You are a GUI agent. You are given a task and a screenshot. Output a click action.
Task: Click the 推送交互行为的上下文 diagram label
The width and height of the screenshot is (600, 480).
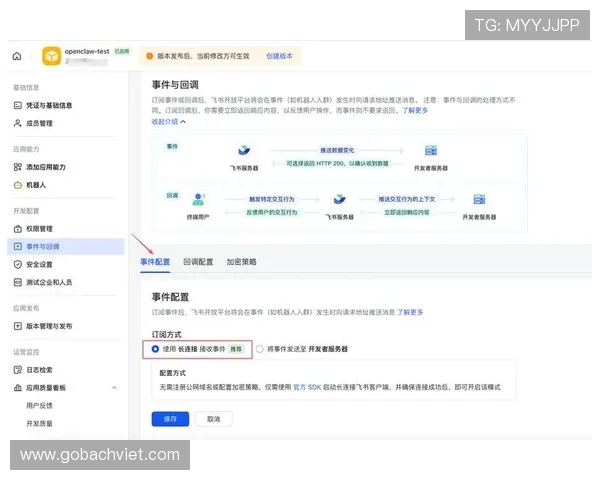pos(407,199)
